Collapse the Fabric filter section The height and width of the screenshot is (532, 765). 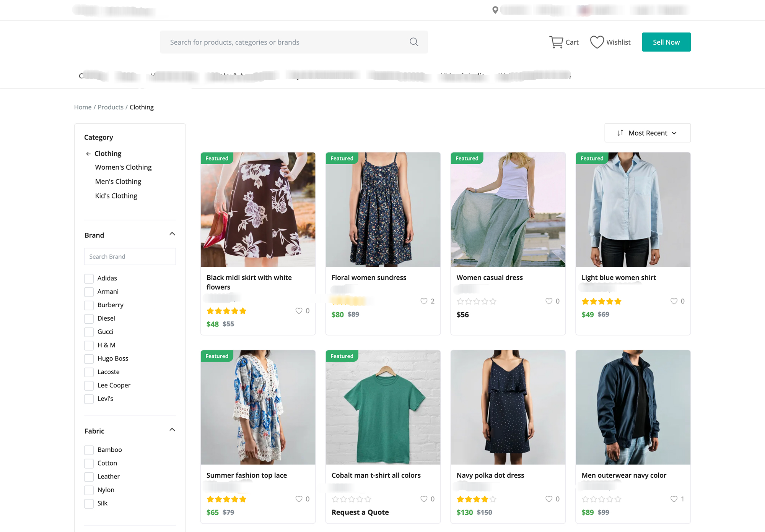(x=172, y=430)
